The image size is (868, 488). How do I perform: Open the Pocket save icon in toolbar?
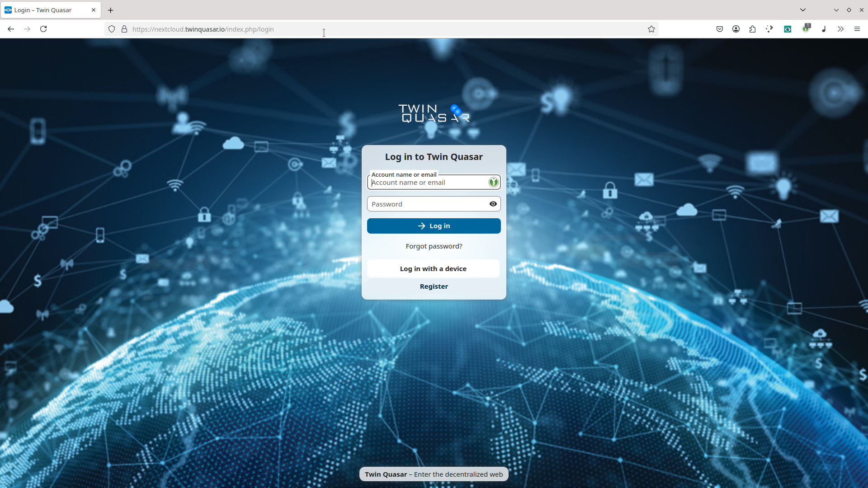[720, 29]
